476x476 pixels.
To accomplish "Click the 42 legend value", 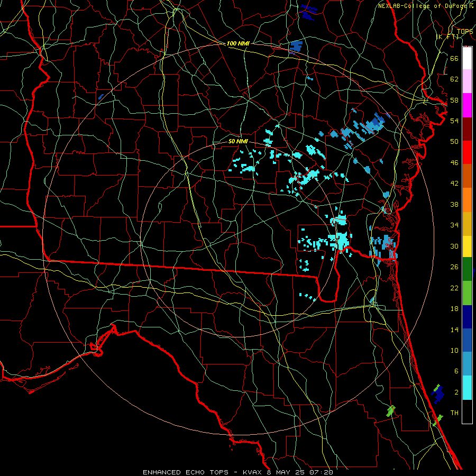I will [x=454, y=184].
